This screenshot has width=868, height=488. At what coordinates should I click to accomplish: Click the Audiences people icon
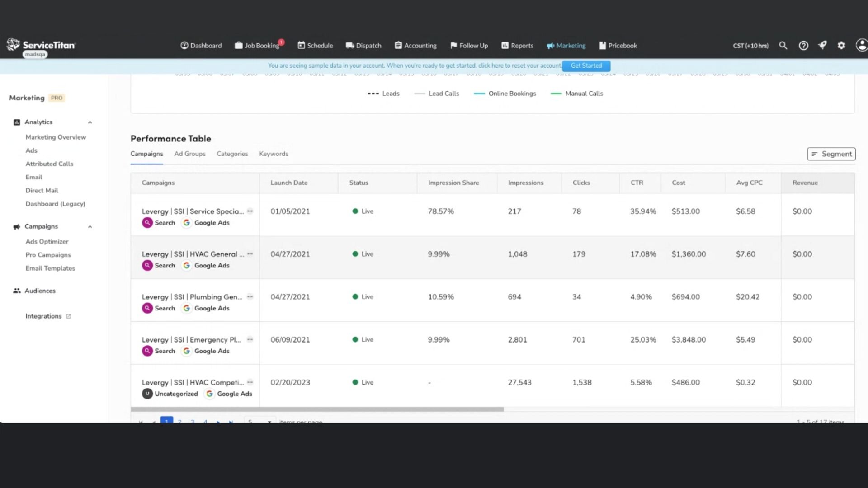[17, 291]
